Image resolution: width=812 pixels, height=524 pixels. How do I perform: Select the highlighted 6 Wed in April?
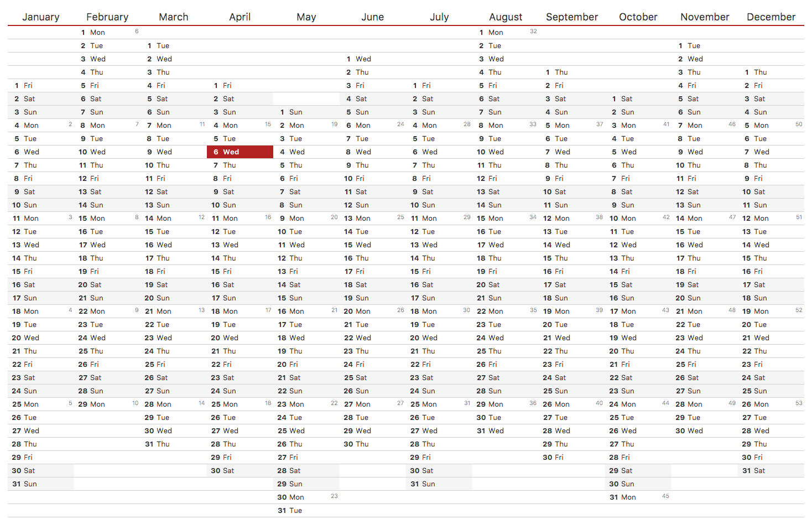coord(240,152)
